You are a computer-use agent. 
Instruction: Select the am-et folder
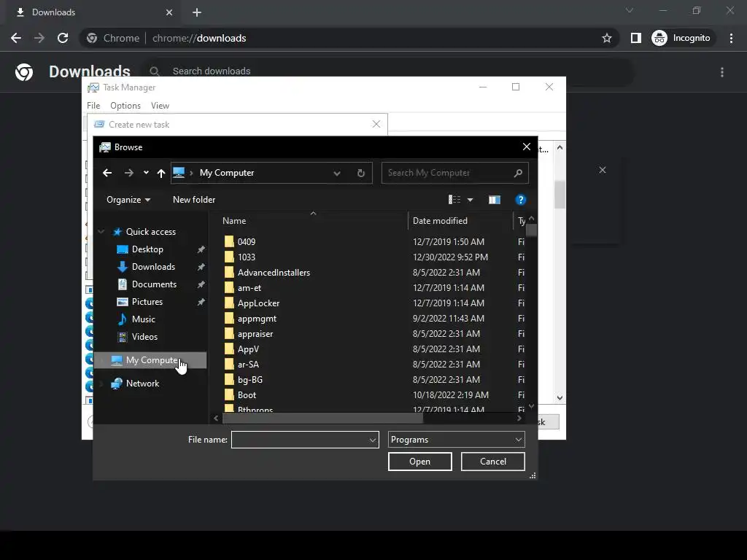coord(249,287)
